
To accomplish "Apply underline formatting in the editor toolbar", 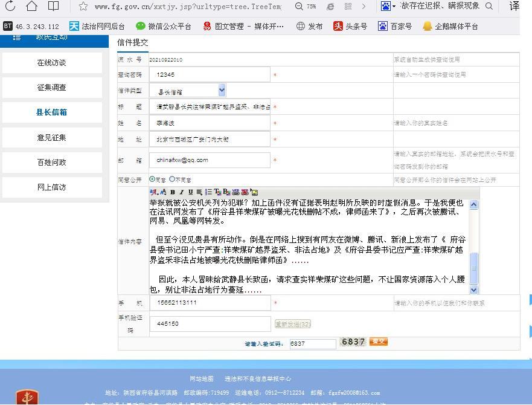I will tap(190, 192).
